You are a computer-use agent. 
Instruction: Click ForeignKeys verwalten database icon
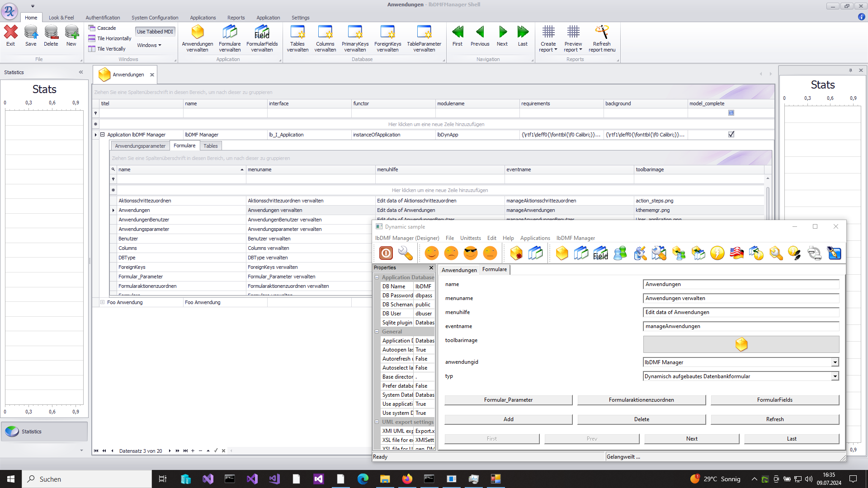coord(387,33)
